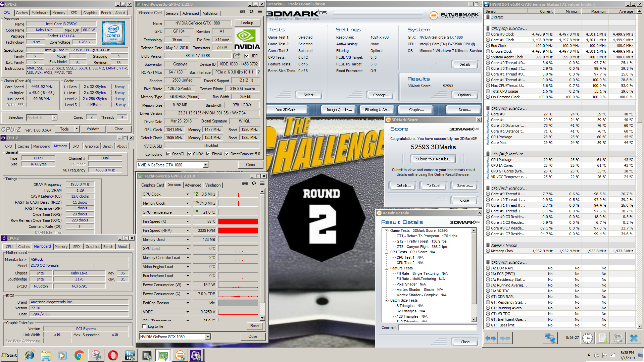Open hamburger menu in GPU-Z Sensors window
Screen dimensions: 644x362
262,184
